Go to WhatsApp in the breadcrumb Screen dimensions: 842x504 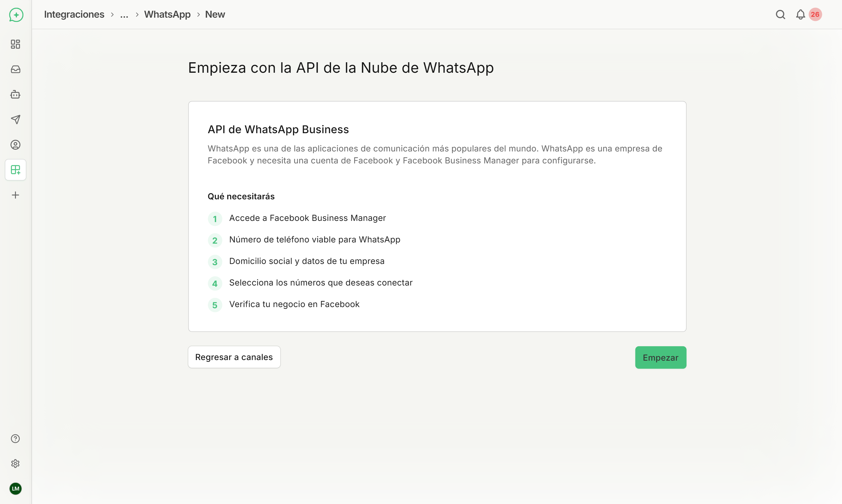coord(167,15)
